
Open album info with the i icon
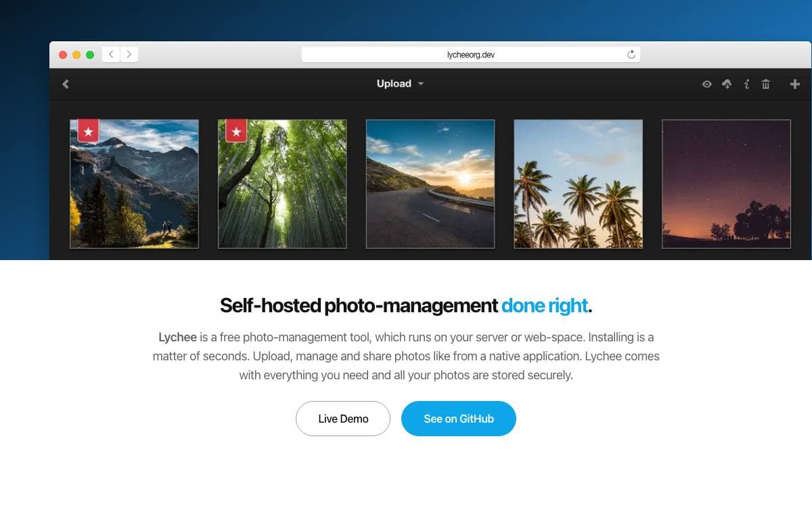coord(746,84)
